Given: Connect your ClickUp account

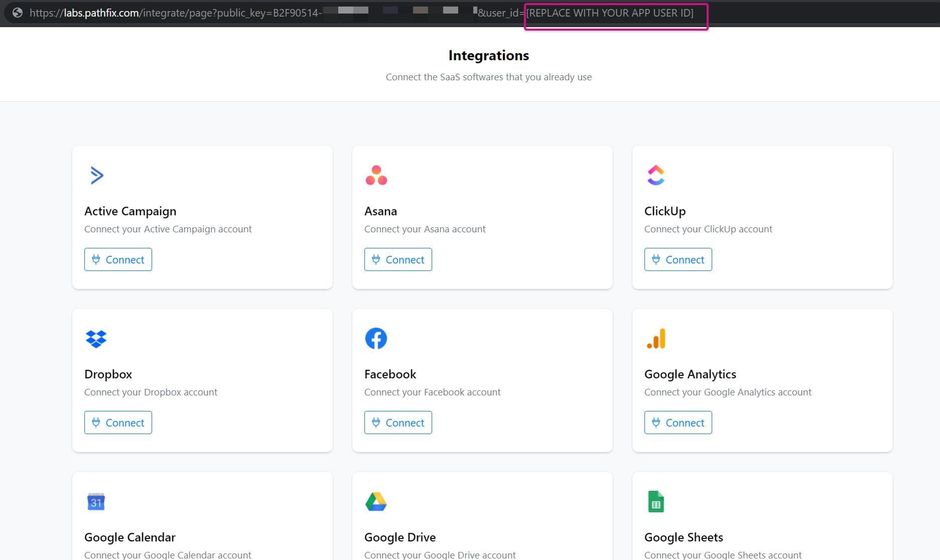Looking at the screenshot, I should [x=678, y=259].
